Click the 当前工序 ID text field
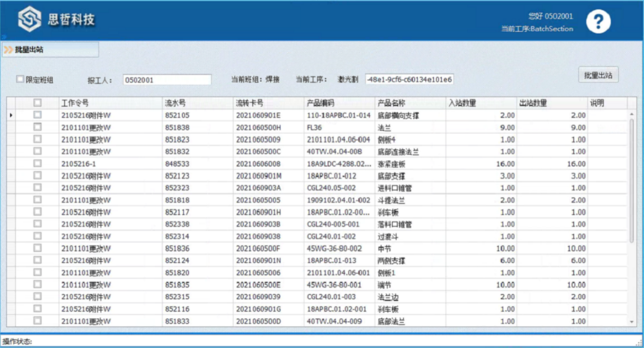 (409, 80)
